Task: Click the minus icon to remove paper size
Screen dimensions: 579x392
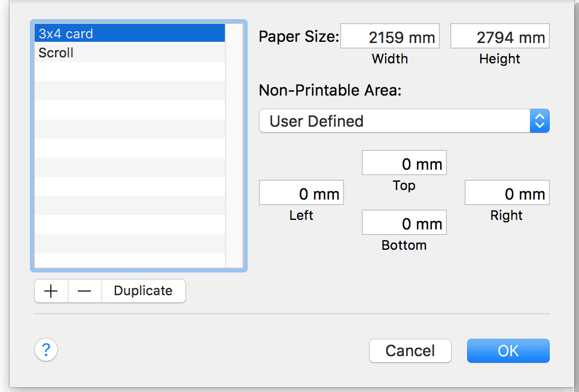Action: 85,291
